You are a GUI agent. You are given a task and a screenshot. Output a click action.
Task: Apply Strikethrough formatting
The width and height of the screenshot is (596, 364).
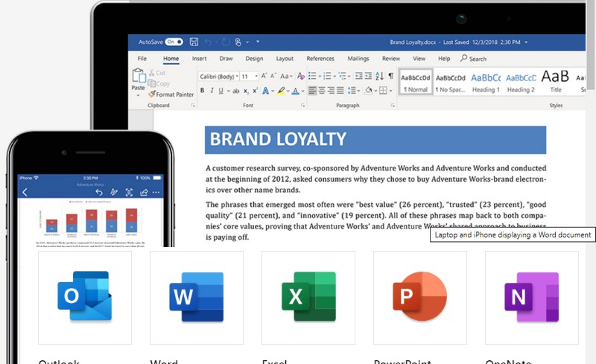point(235,91)
